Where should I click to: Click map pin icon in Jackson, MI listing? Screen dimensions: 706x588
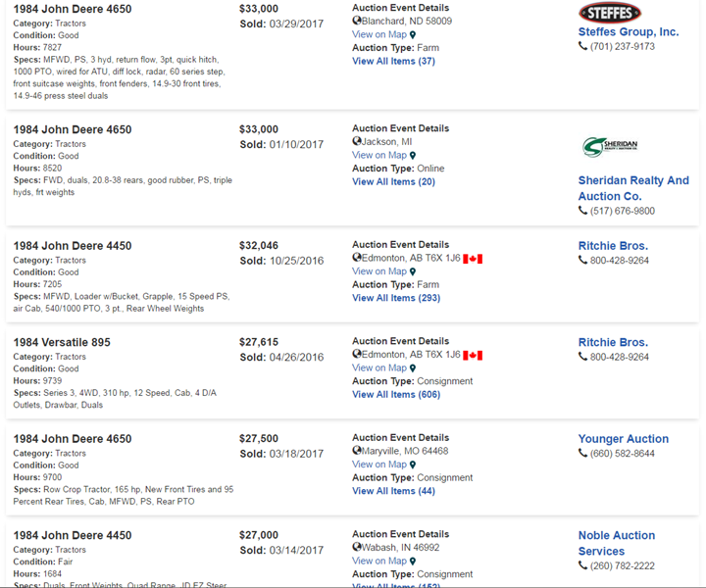[413, 156]
